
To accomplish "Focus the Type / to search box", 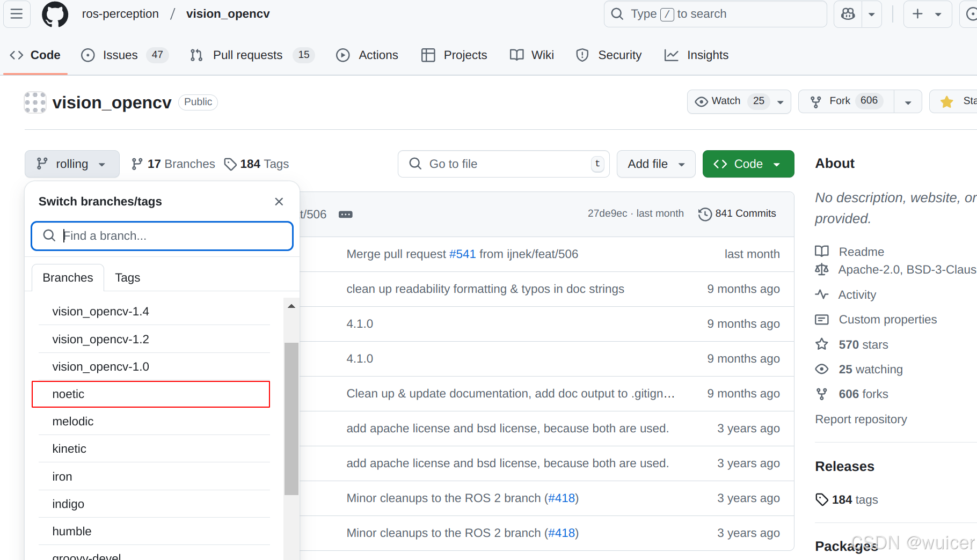I will 715,14.
